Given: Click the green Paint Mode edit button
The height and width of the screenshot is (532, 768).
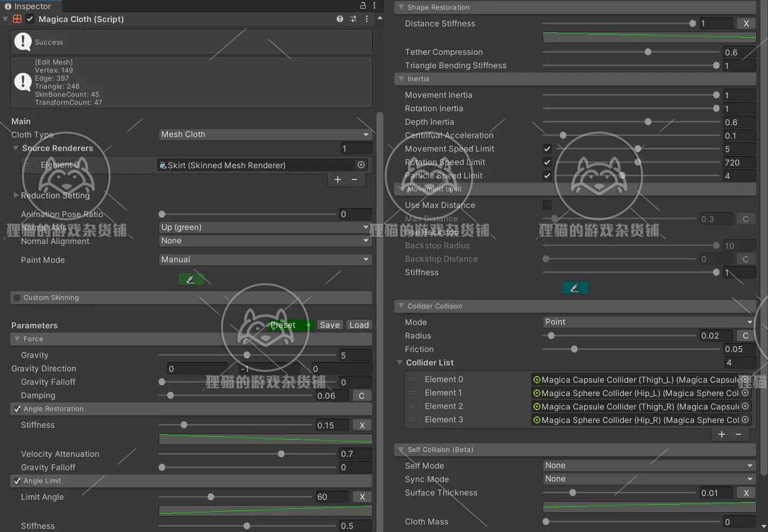Looking at the screenshot, I should click(x=191, y=279).
